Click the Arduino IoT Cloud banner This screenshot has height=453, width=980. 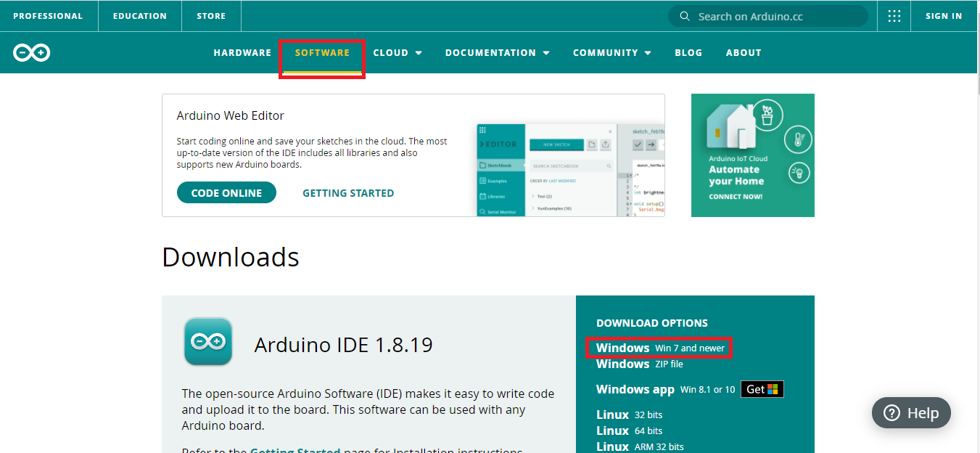pyautogui.click(x=752, y=155)
